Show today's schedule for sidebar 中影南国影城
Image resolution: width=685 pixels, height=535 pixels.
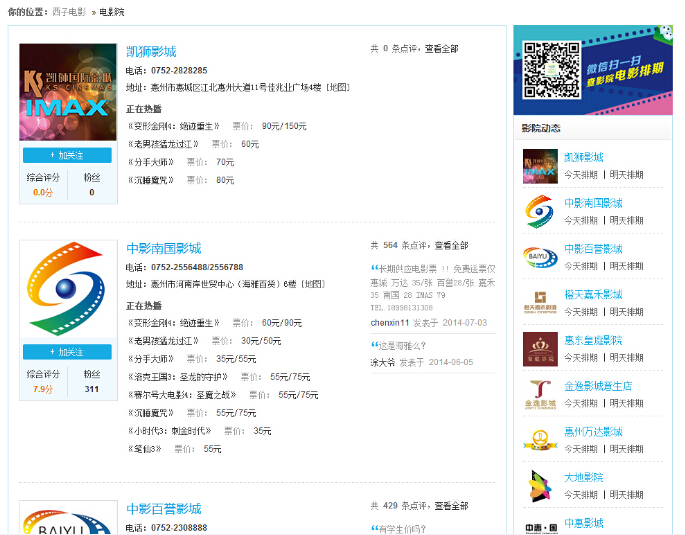581,220
